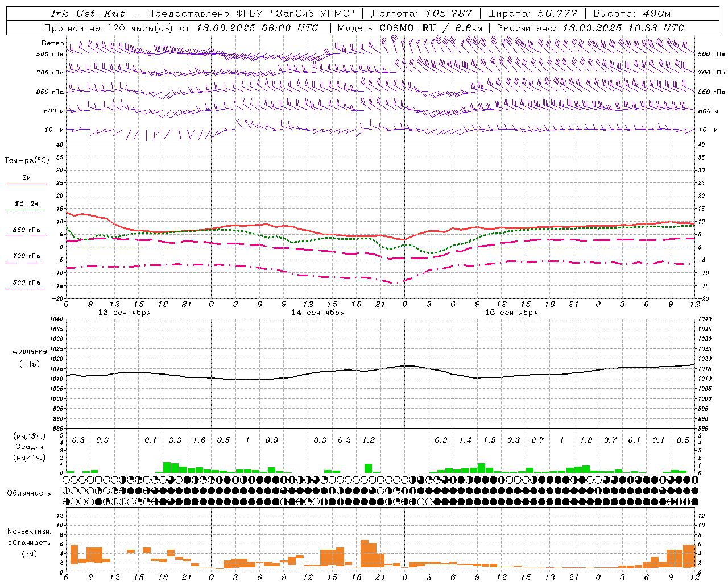Select the latitude value Широта: 56.777
The height and width of the screenshot is (582, 728).
coord(533,14)
